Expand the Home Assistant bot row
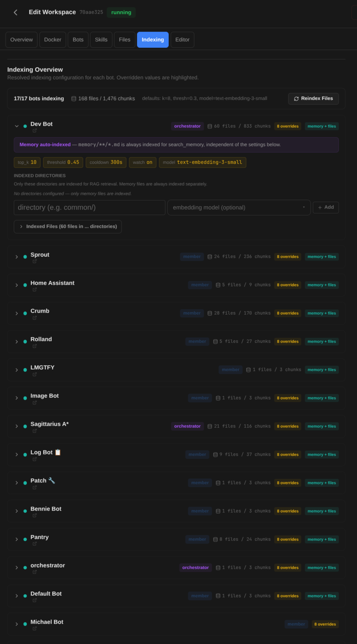This screenshot has width=357, height=644. (x=16, y=285)
